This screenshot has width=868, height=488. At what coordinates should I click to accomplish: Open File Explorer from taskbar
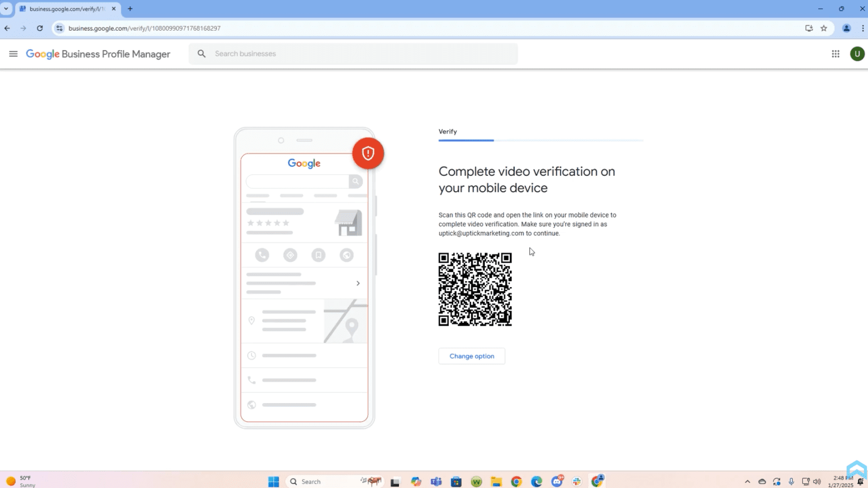tap(496, 482)
